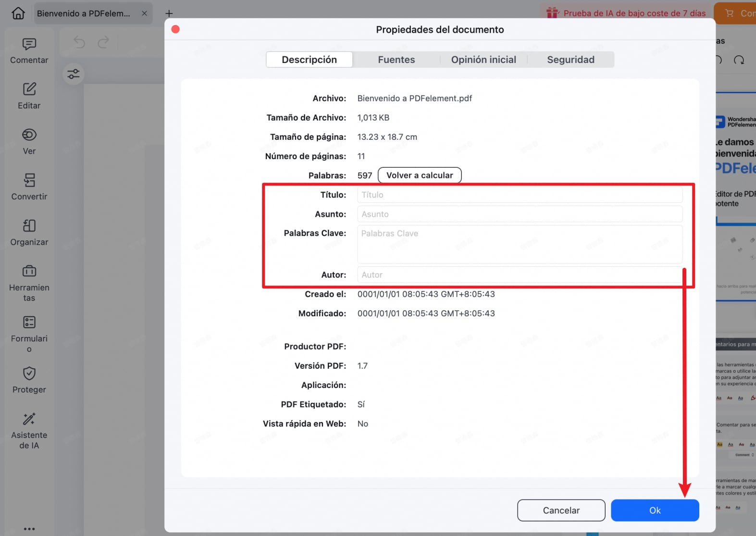Select the page count value 11
The height and width of the screenshot is (536, 756).
[361, 156]
